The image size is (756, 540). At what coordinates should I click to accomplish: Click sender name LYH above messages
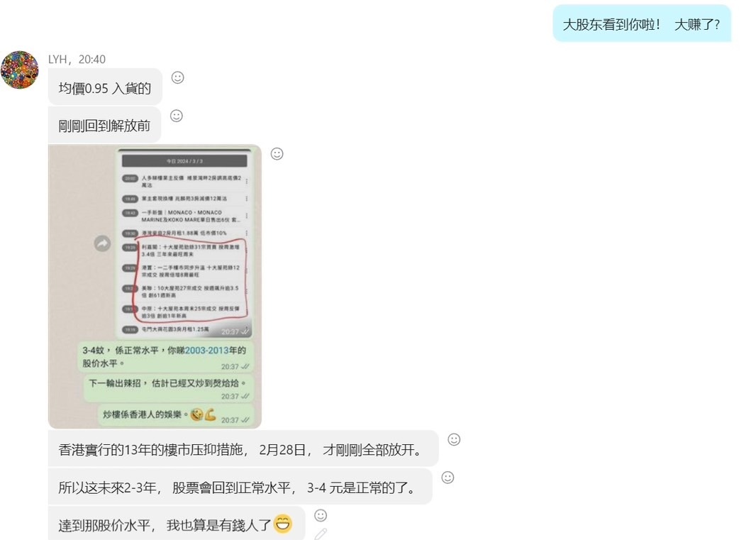(60, 60)
